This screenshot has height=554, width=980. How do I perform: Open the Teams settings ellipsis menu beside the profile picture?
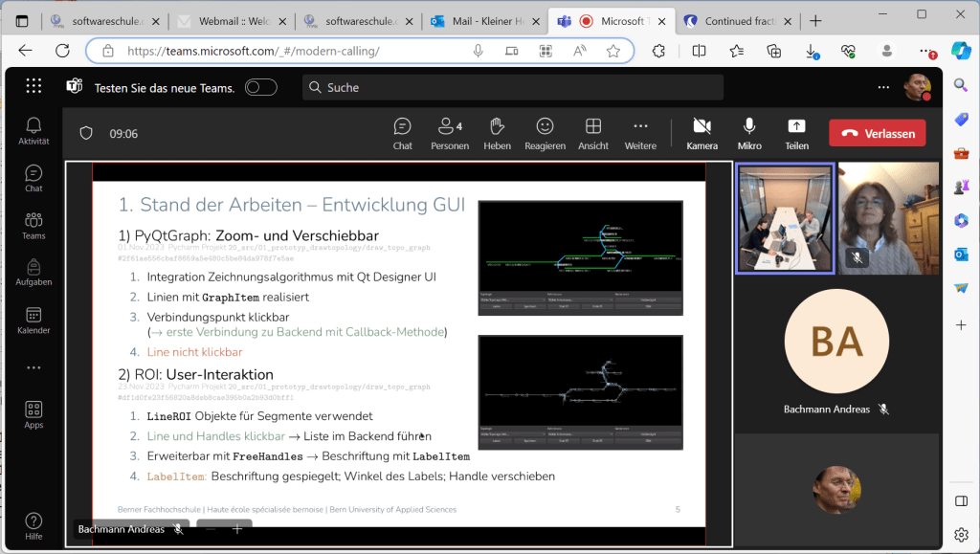[x=882, y=88]
